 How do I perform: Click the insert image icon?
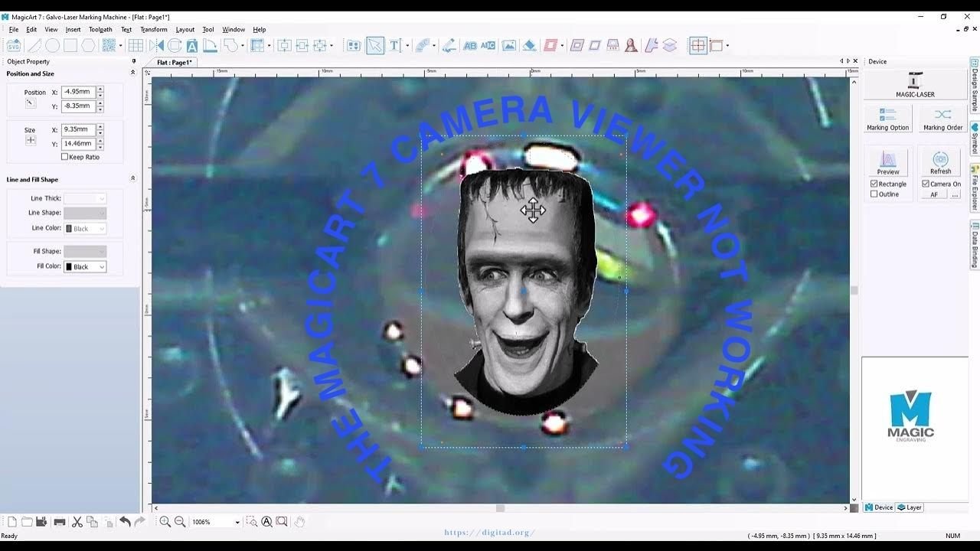click(x=509, y=46)
